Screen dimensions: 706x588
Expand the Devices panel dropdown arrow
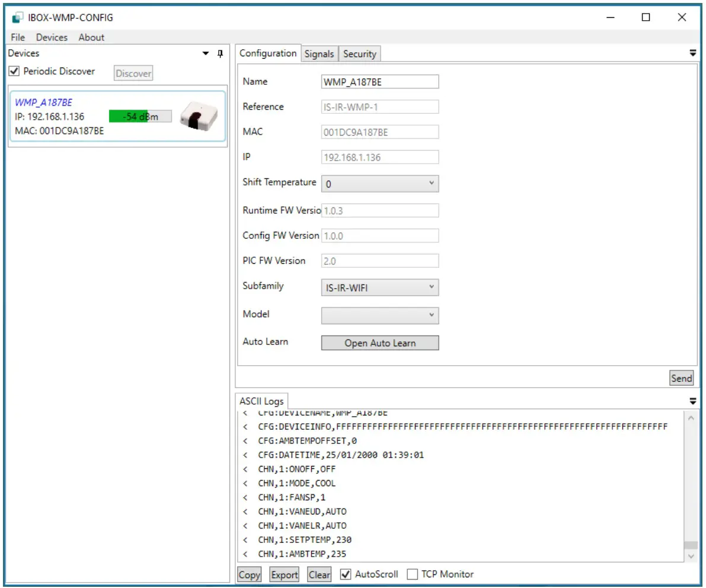(x=205, y=53)
